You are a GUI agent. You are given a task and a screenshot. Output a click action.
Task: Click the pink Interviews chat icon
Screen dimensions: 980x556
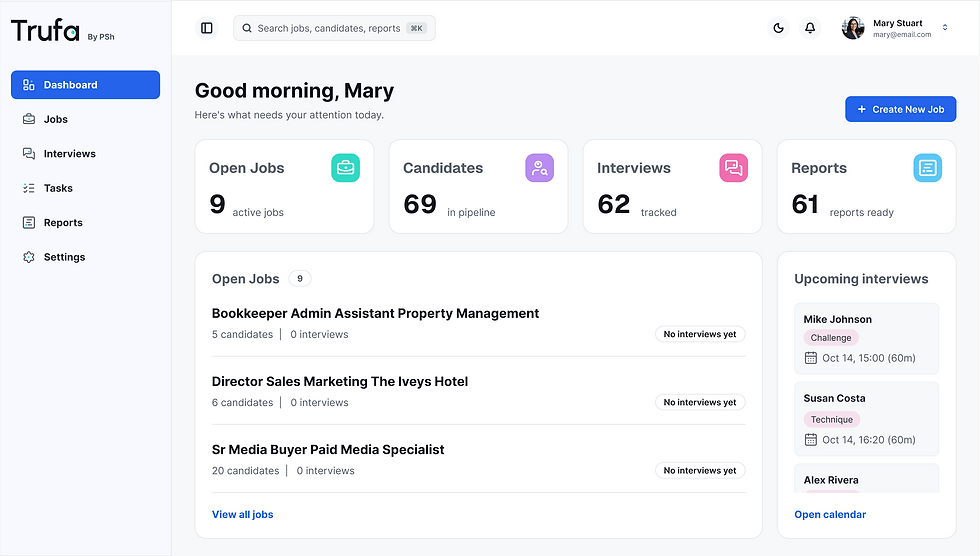pos(734,168)
